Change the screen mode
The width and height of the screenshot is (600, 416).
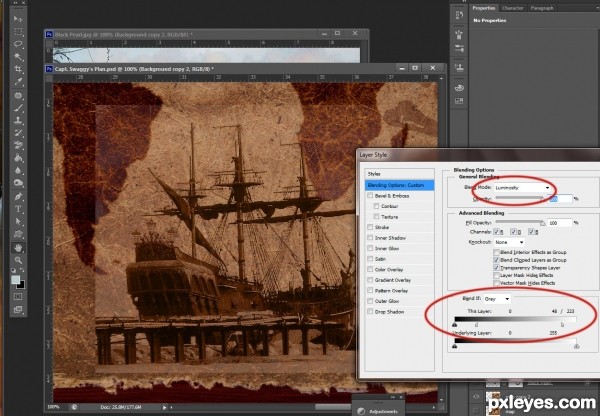(18, 309)
